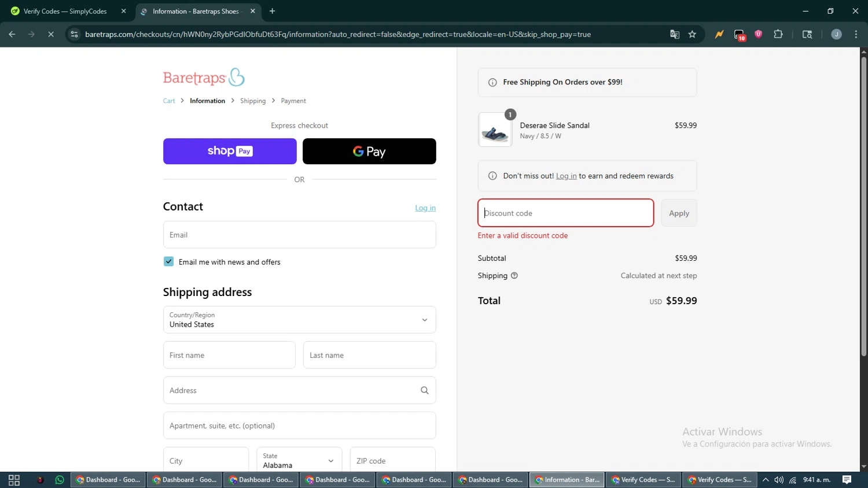This screenshot has height=488, width=868.
Task: Stop loading the page
Action: coord(51,34)
